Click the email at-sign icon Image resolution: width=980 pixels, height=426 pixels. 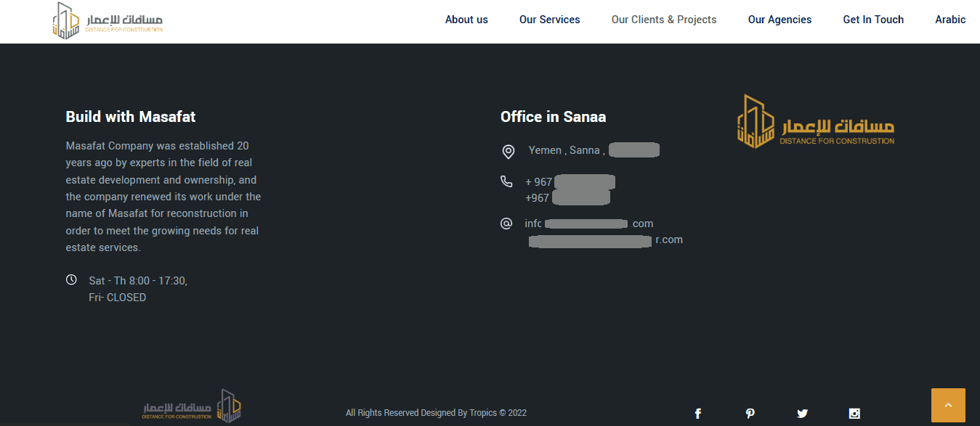tap(507, 224)
